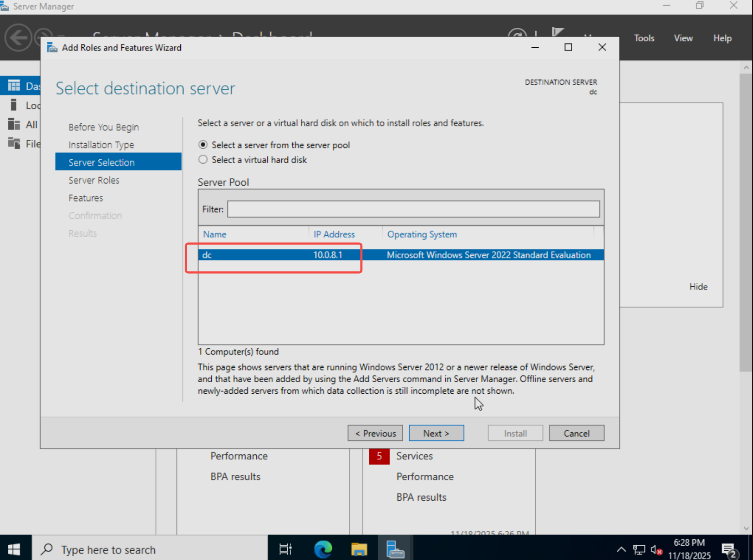Open the notifications flag icon in Server Manager

[557, 32]
